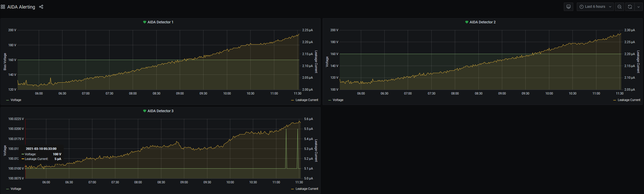Open the Last 6 hours time picker
The height and width of the screenshot is (194, 644).
click(x=595, y=7)
